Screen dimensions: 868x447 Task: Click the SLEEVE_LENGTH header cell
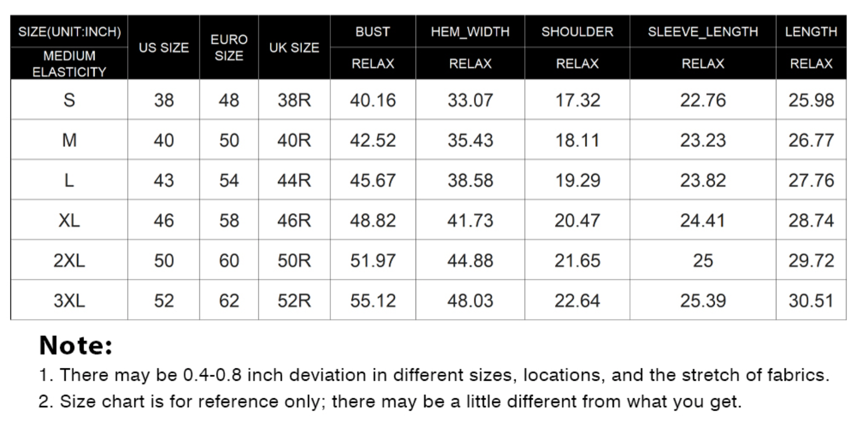[702, 32]
